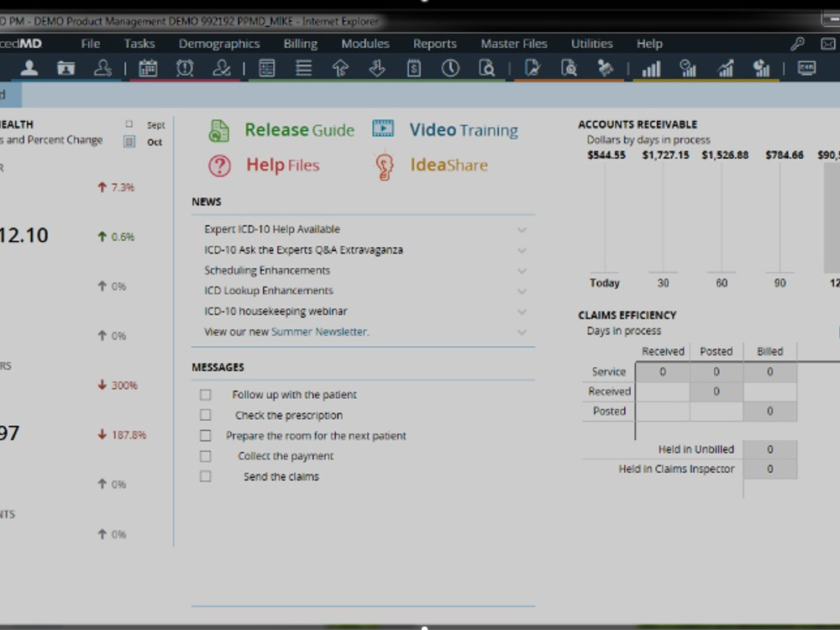Open the claims inspector magnifier icon
The height and width of the screenshot is (630, 840).
(x=569, y=68)
